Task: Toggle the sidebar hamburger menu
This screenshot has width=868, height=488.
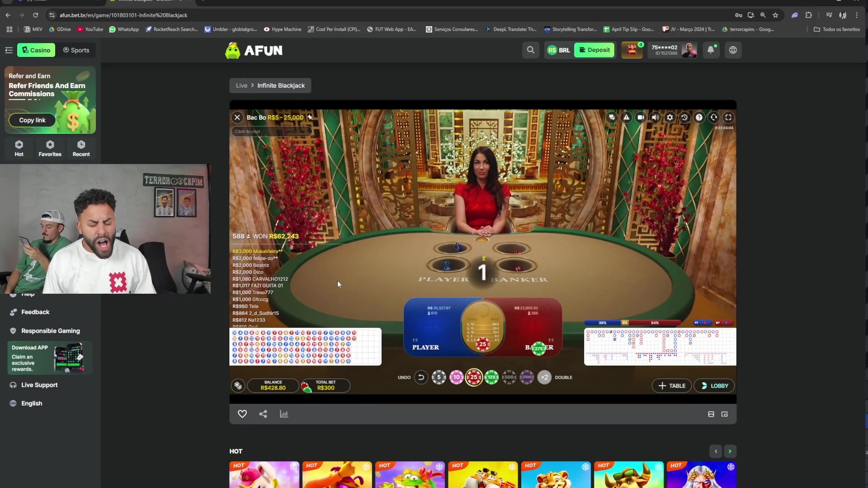Action: point(9,50)
